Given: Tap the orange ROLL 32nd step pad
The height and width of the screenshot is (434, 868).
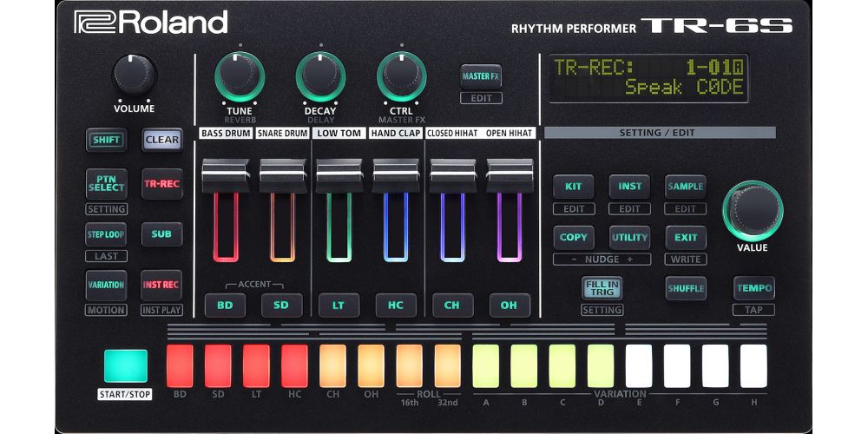Looking at the screenshot, I should 447,366.
